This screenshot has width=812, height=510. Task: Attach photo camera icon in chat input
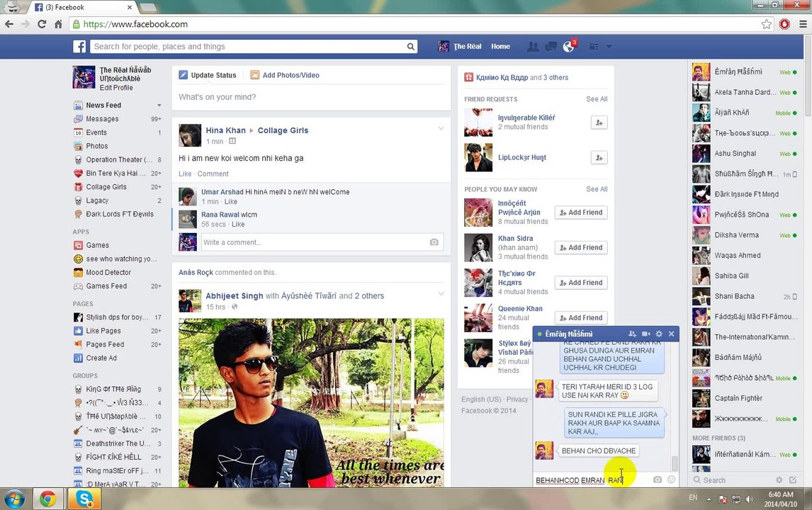(658, 480)
